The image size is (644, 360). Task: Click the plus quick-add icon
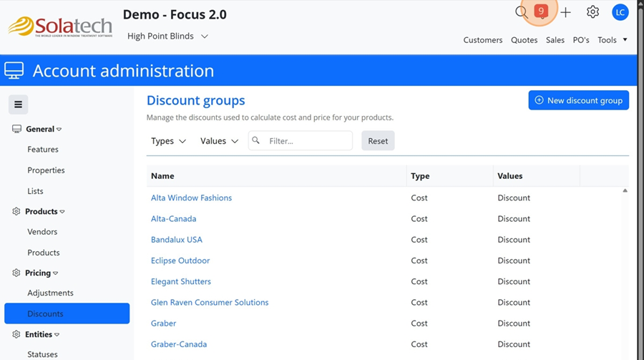(565, 12)
